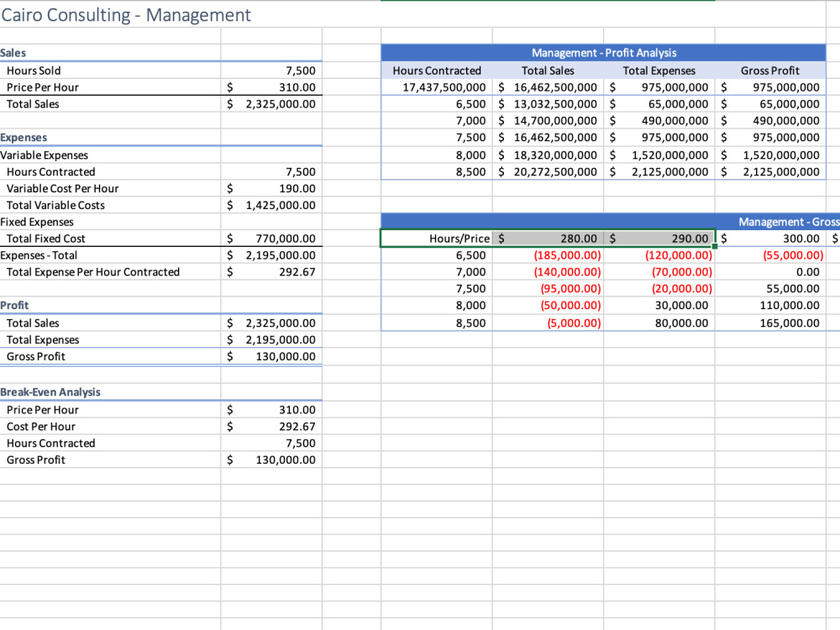Click the Cost Per Hour label

point(40,427)
